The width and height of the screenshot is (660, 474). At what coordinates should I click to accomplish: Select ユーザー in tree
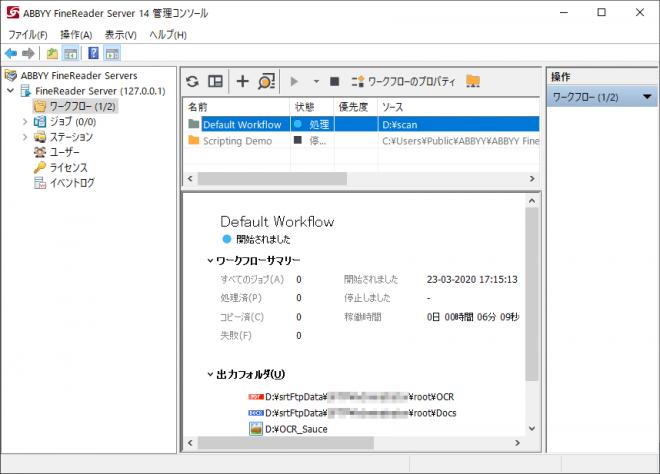click(x=64, y=152)
